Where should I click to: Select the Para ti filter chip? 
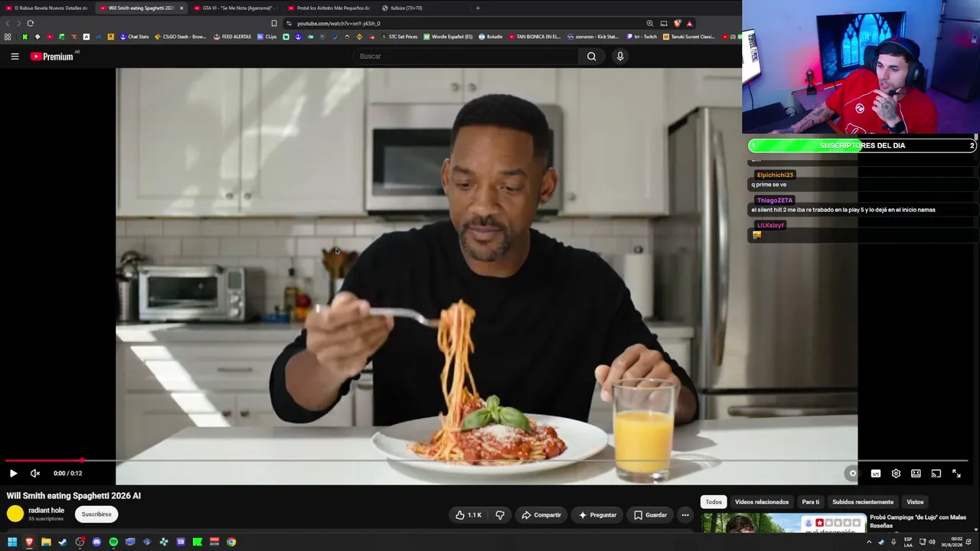811,502
